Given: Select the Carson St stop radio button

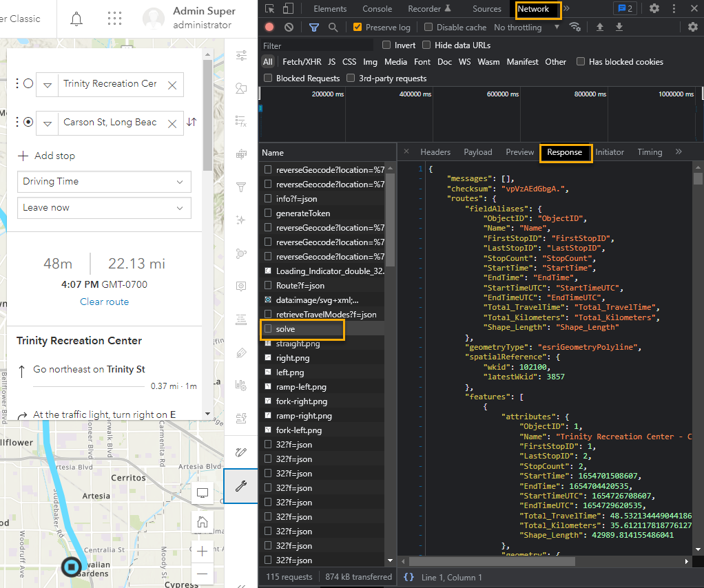Looking at the screenshot, I should [x=26, y=122].
